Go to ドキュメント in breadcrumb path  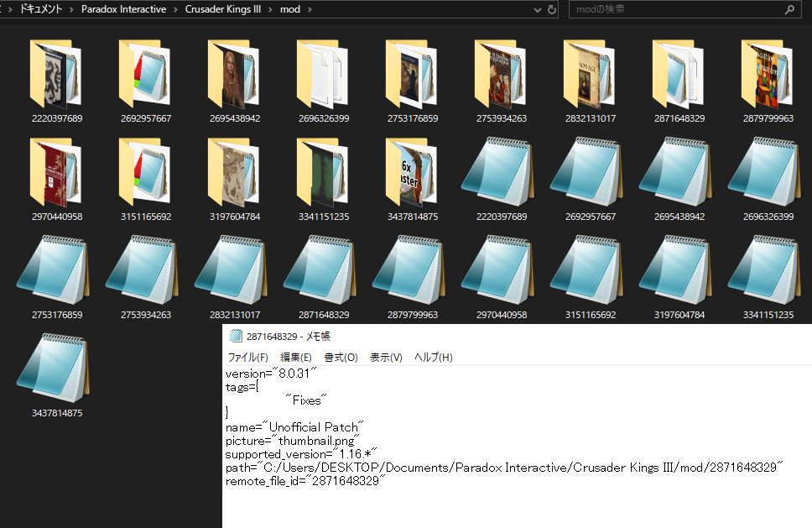[41, 9]
